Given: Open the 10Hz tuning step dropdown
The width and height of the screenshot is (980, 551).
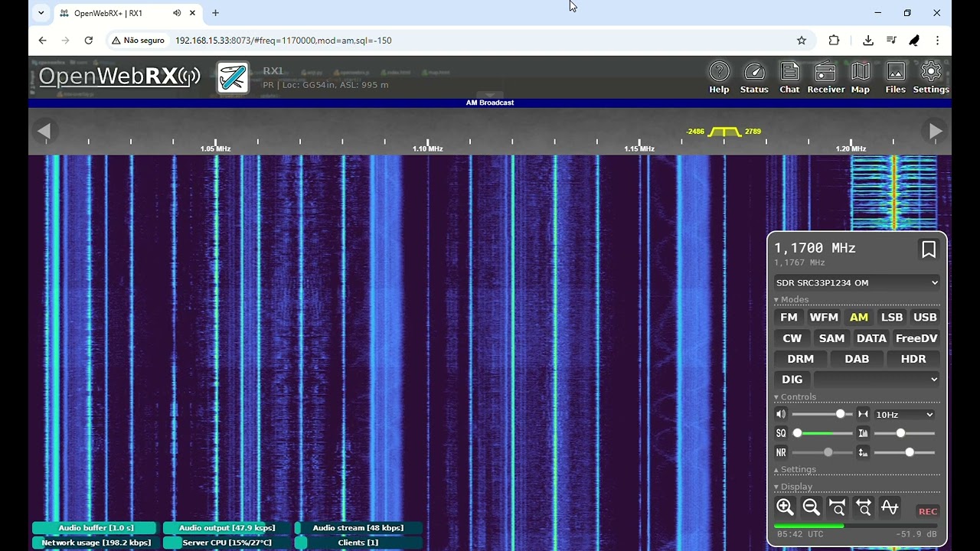Looking at the screenshot, I should (905, 414).
